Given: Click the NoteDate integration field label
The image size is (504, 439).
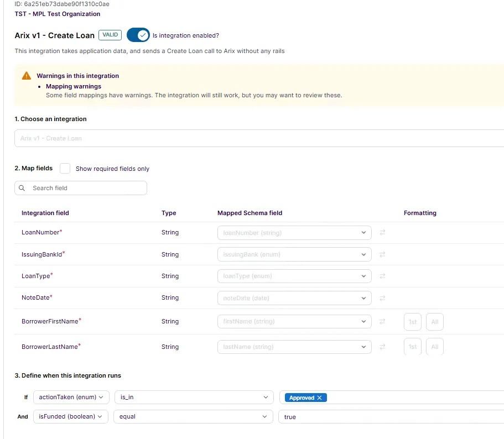Looking at the screenshot, I should coord(35,297).
